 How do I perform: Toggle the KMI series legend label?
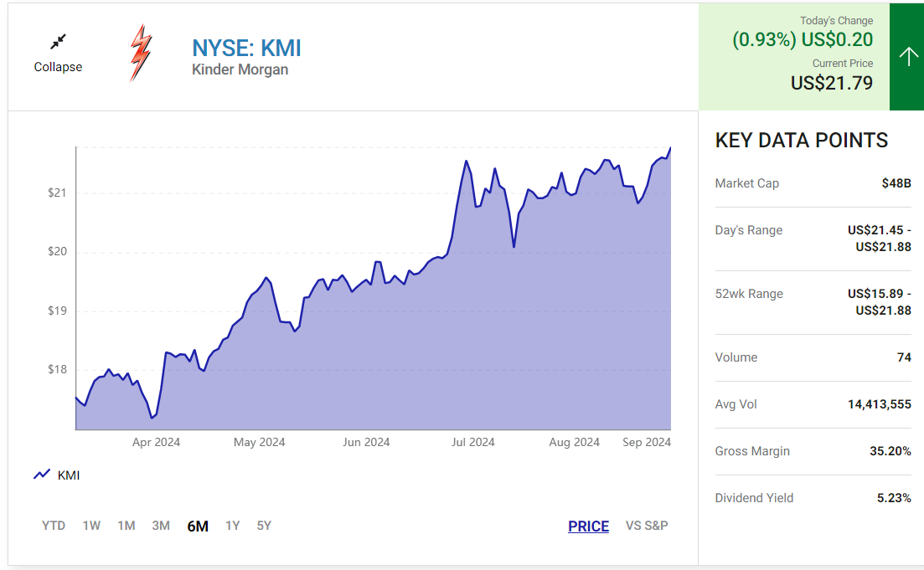69,475
